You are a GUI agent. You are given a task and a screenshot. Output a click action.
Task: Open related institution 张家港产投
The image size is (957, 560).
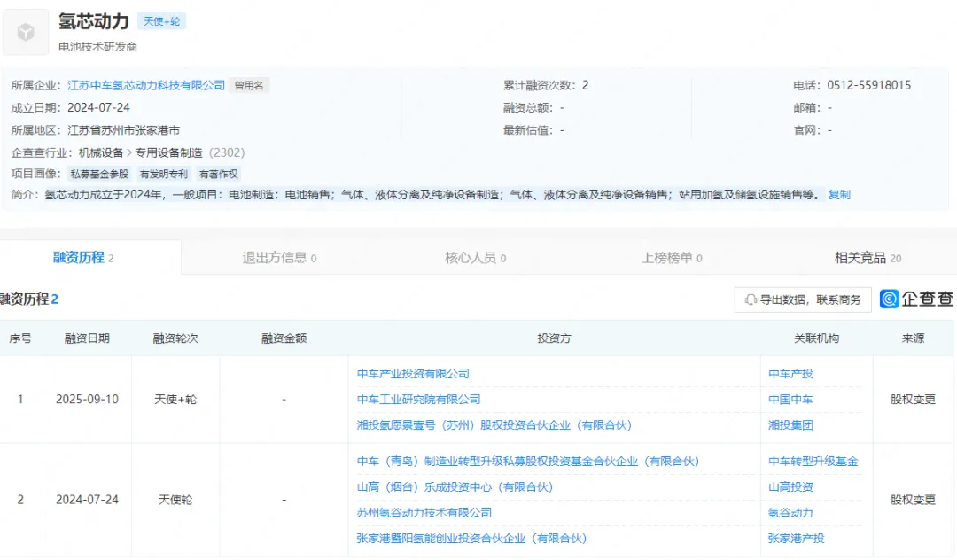pyautogui.click(x=796, y=538)
